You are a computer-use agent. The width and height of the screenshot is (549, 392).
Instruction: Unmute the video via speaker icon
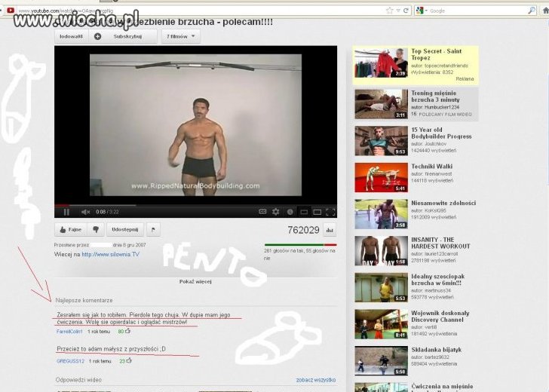coord(85,212)
